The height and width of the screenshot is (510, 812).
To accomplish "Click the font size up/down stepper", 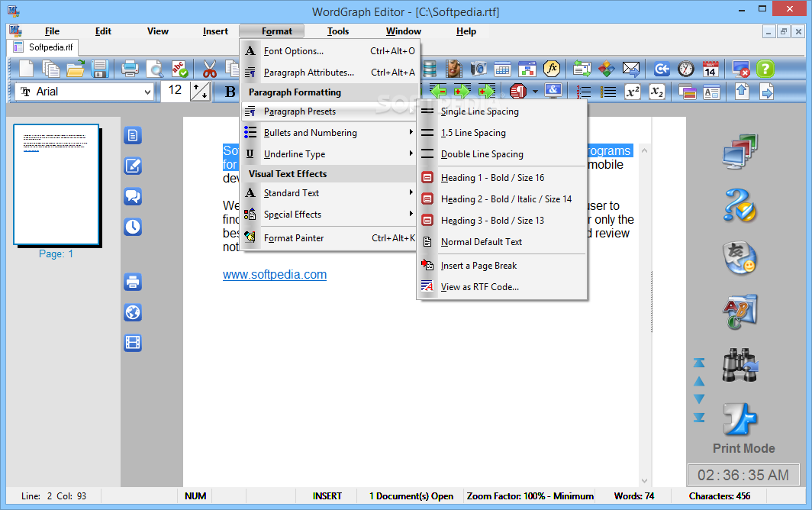I will [201, 92].
